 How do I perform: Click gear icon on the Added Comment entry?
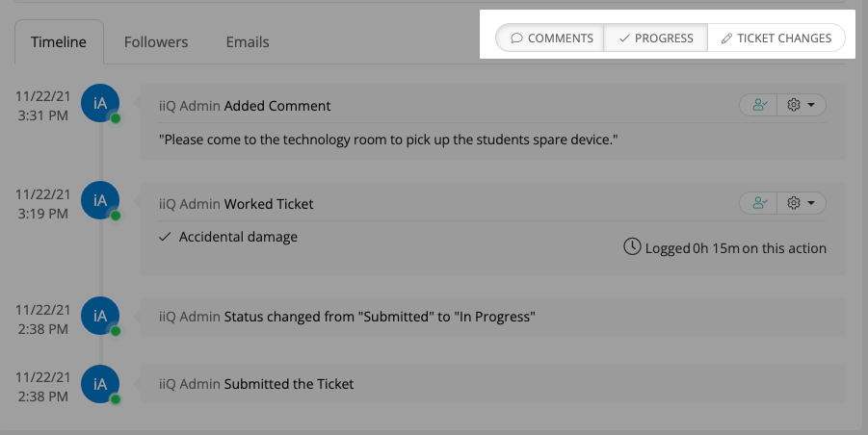click(x=795, y=105)
